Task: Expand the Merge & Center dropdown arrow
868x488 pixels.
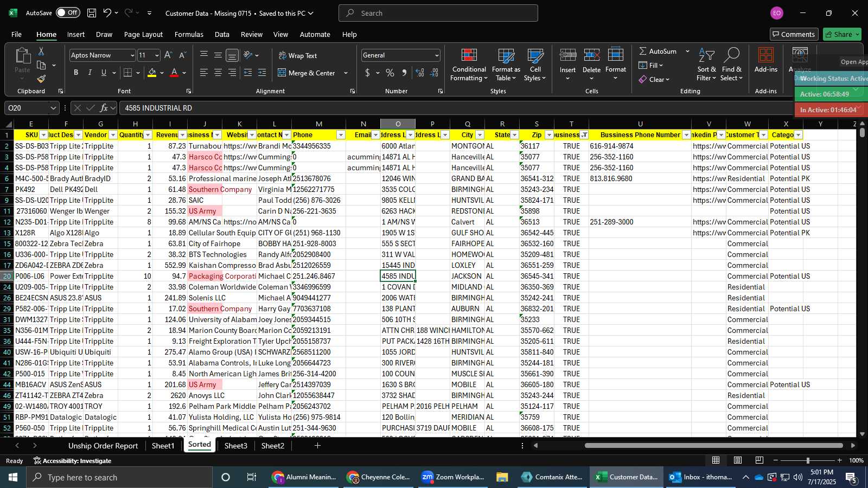Action: (346, 73)
